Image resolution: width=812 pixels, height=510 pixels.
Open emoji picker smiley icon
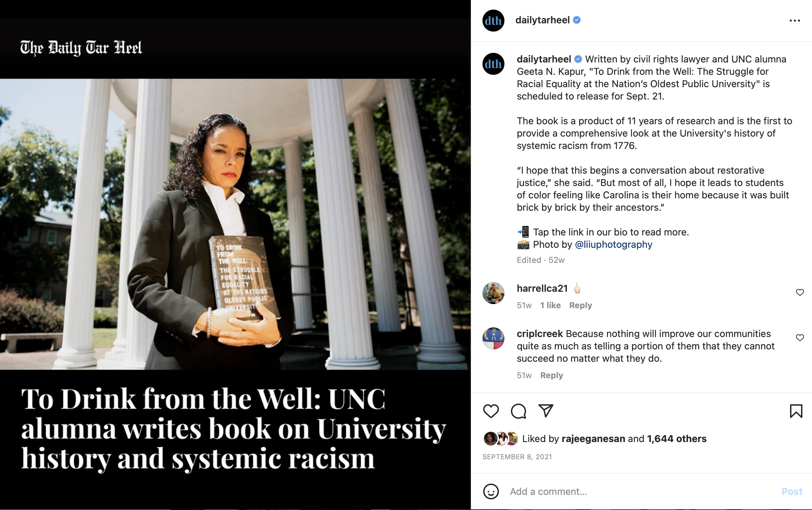491,491
